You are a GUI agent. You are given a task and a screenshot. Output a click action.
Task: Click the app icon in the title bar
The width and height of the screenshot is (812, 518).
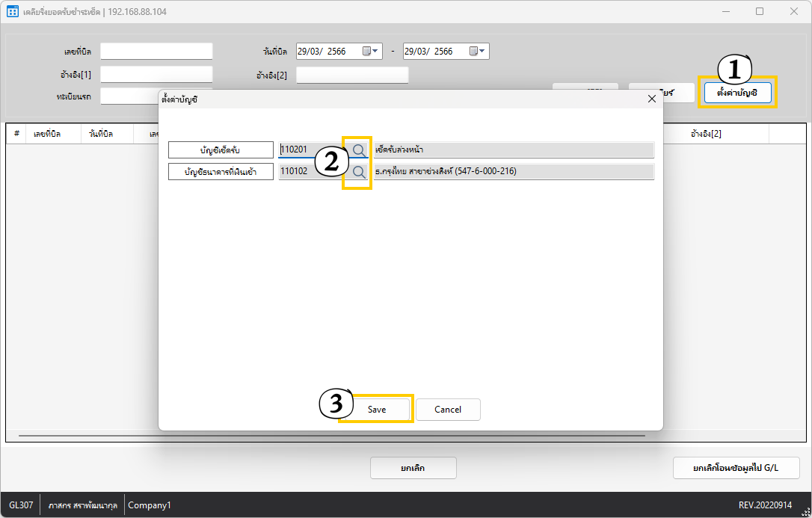point(13,11)
